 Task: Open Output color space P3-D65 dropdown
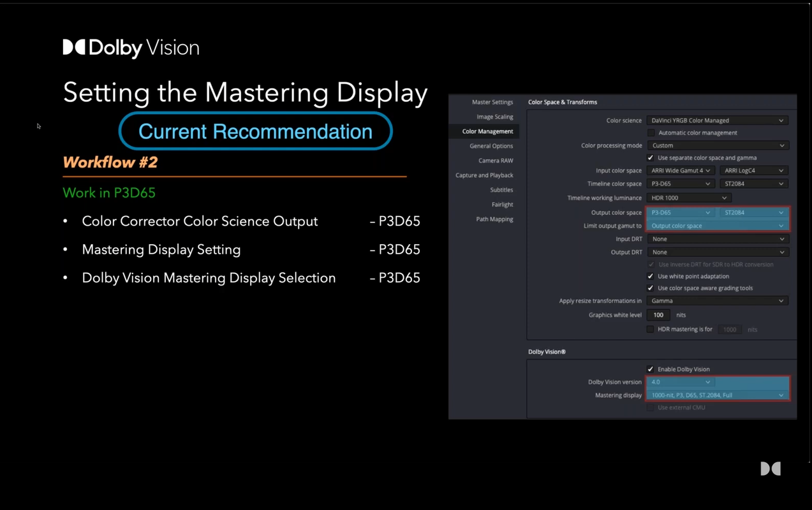click(x=680, y=212)
